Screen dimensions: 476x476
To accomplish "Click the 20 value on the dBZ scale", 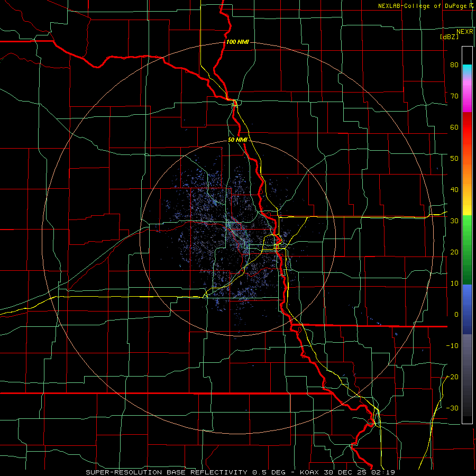I will (454, 252).
